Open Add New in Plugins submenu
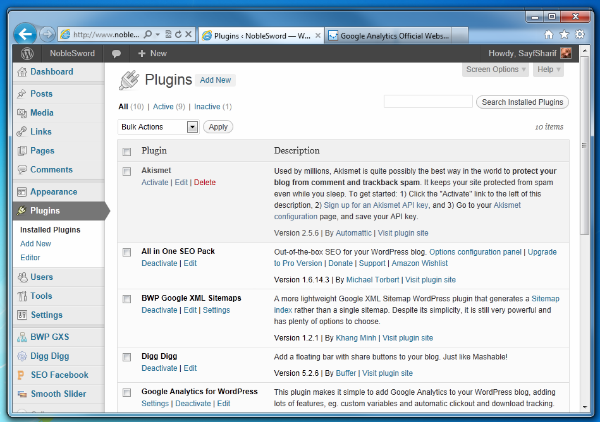This screenshot has height=422, width=600. tap(36, 244)
